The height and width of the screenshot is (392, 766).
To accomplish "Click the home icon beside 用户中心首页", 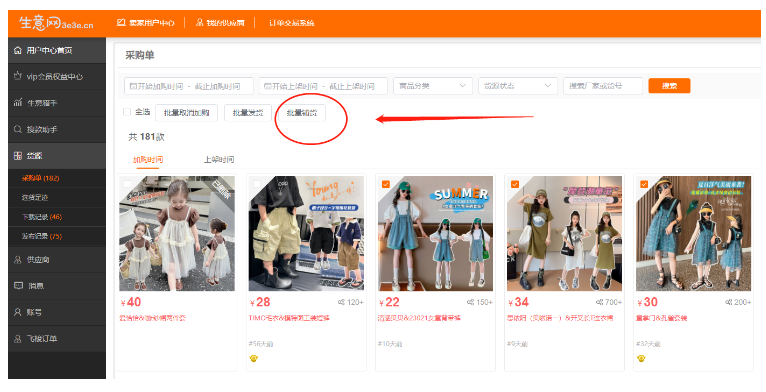I will pos(18,50).
